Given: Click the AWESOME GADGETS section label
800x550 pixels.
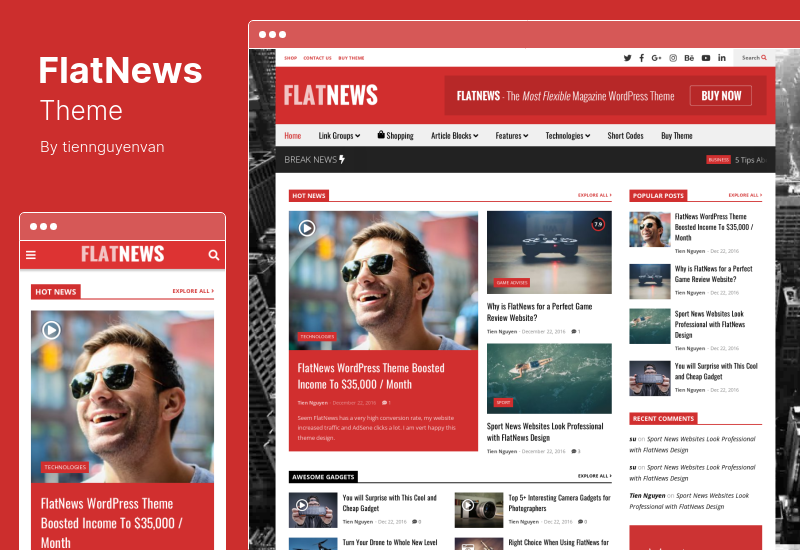Looking at the screenshot, I should click(323, 477).
